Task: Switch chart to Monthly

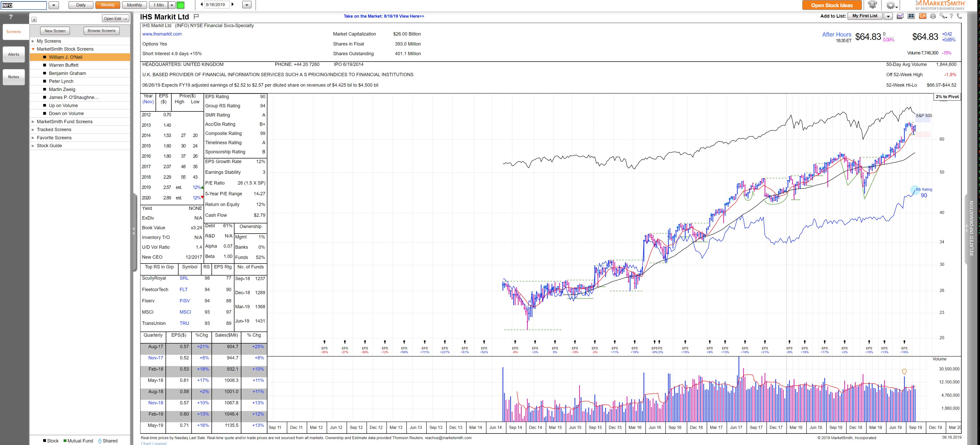Action: click(134, 5)
